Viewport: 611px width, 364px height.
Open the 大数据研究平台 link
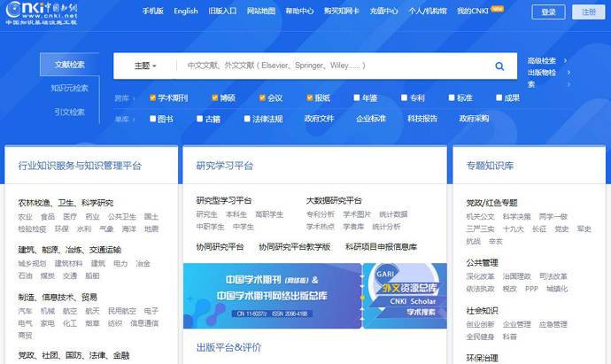coord(334,201)
